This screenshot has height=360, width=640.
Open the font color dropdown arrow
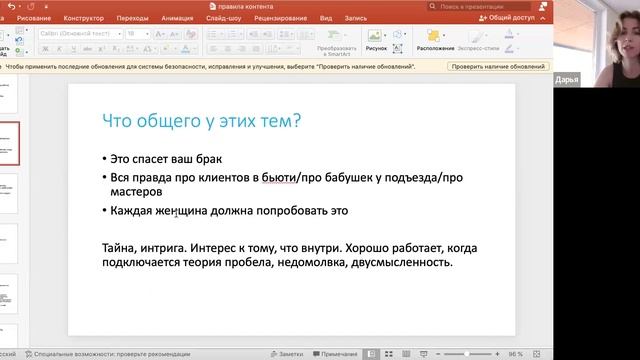(194, 49)
